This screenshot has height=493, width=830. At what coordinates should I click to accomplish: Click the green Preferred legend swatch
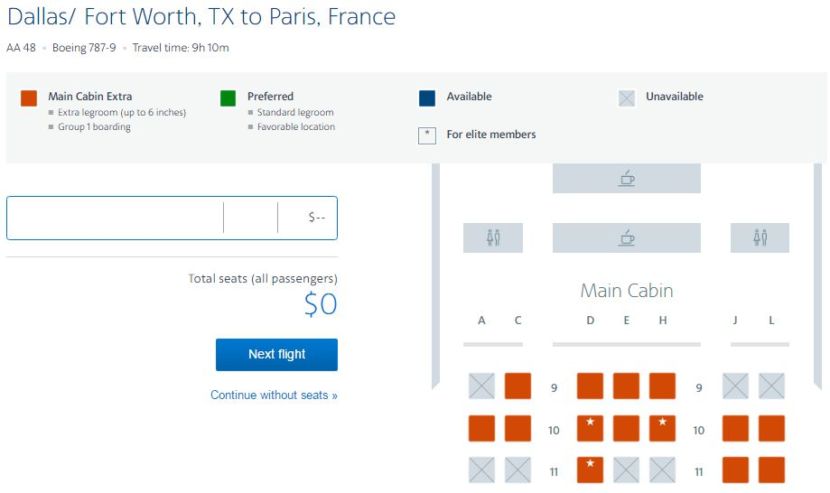(x=228, y=98)
